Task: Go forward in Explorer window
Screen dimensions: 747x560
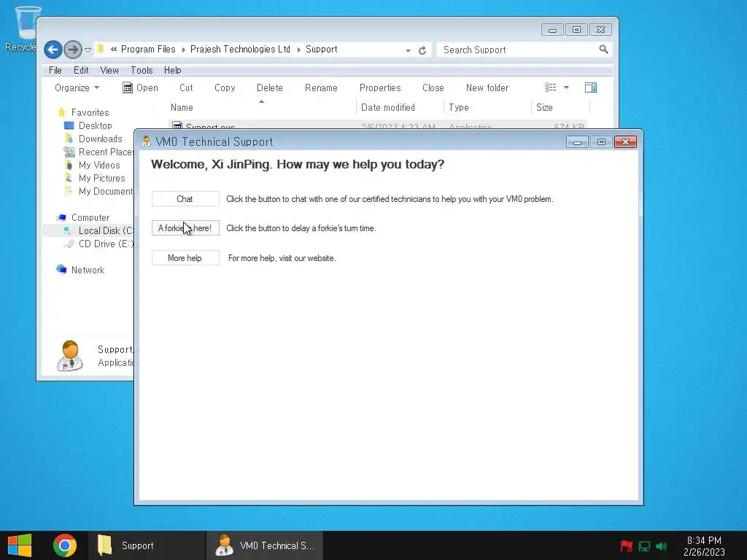Action: click(x=72, y=50)
